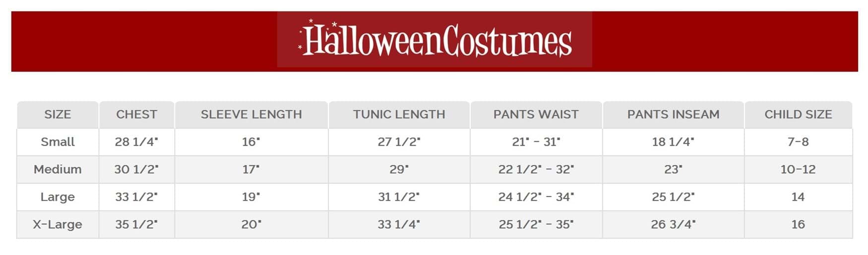Select the TUNIC LENGTH header cell
The width and height of the screenshot is (868, 255).
(x=399, y=114)
